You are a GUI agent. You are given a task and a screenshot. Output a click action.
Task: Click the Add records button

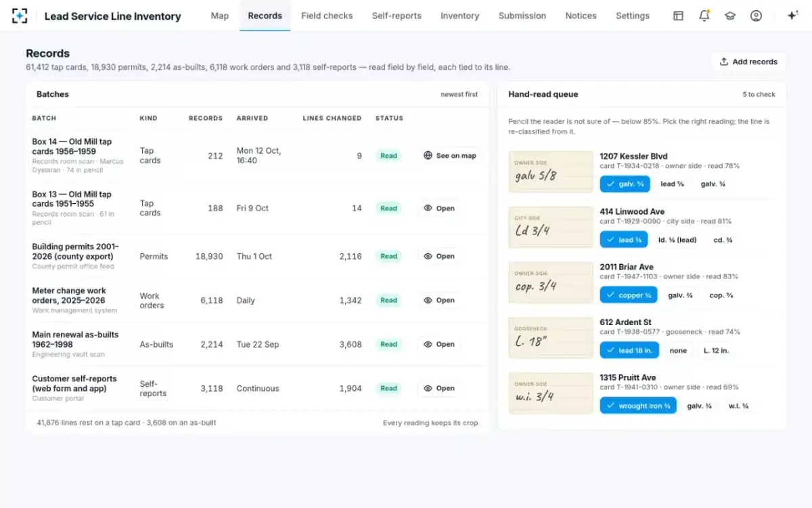click(x=748, y=62)
